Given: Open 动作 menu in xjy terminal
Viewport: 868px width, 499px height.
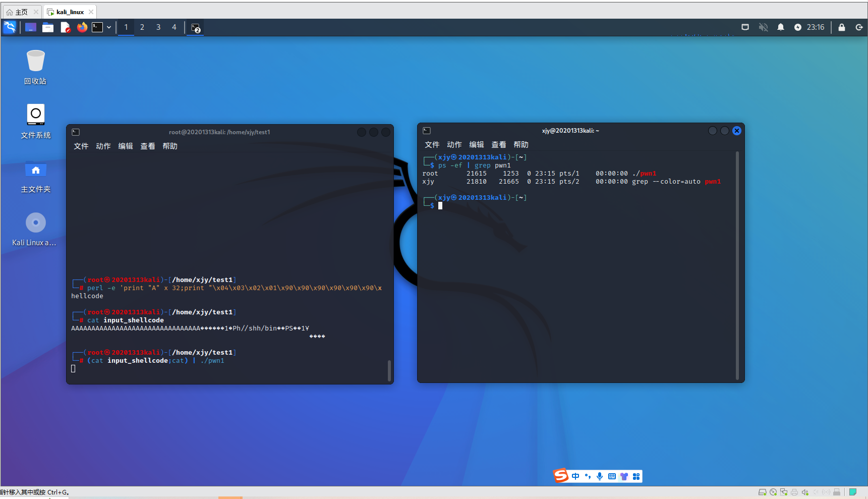Looking at the screenshot, I should point(454,144).
